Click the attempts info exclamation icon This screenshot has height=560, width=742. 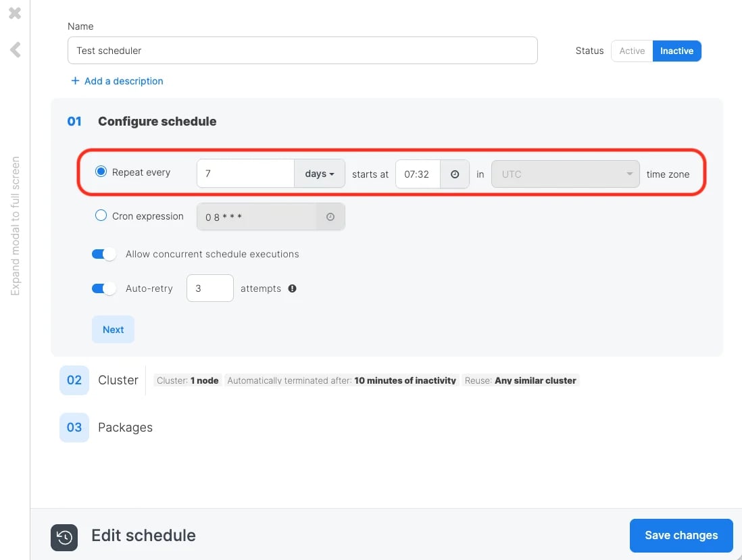(x=292, y=288)
